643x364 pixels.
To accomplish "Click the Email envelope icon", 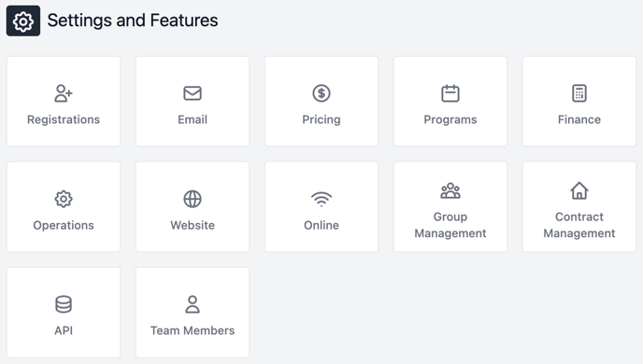I will [x=193, y=93].
